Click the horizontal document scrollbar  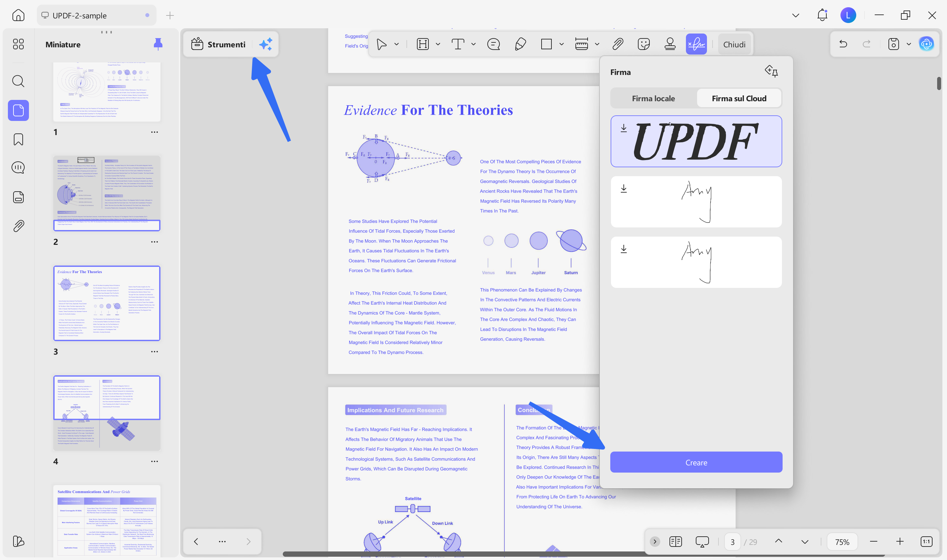coord(584,554)
